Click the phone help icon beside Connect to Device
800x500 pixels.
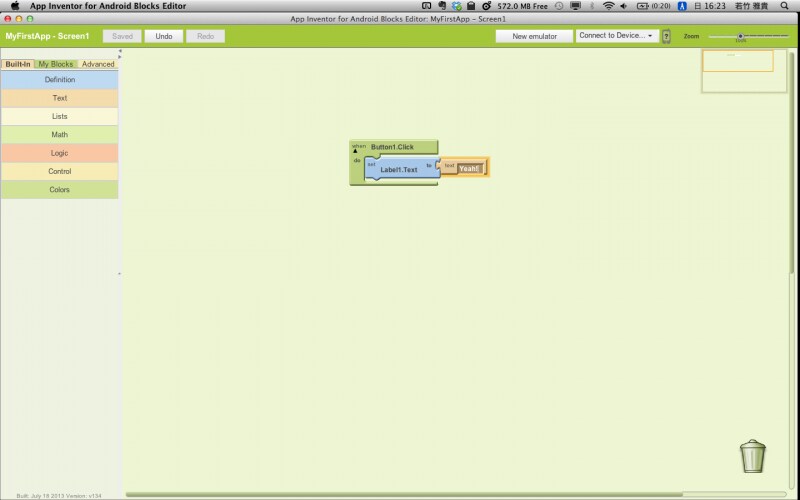coord(667,36)
